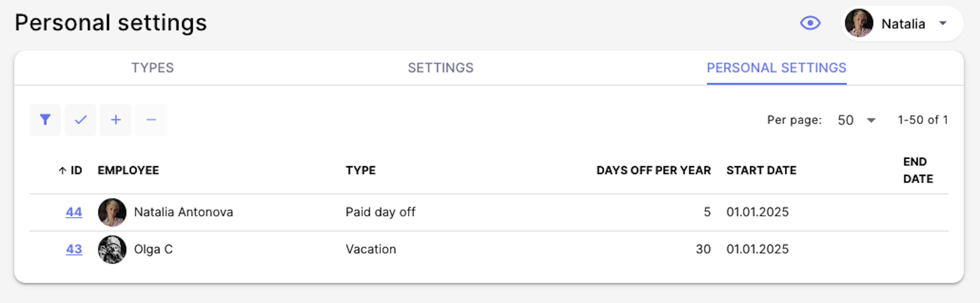Open the Natalia user account dropdown
The width and height of the screenshot is (980, 303).
pos(902,23)
